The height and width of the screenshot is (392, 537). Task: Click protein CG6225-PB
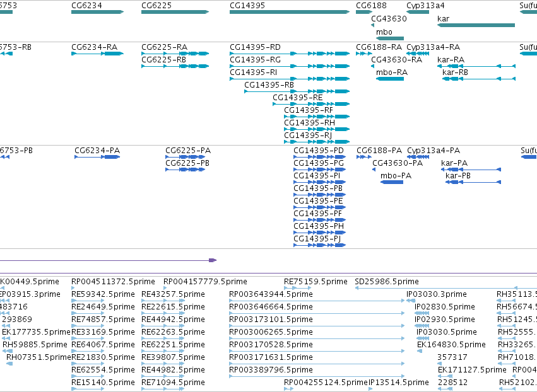[187, 163]
